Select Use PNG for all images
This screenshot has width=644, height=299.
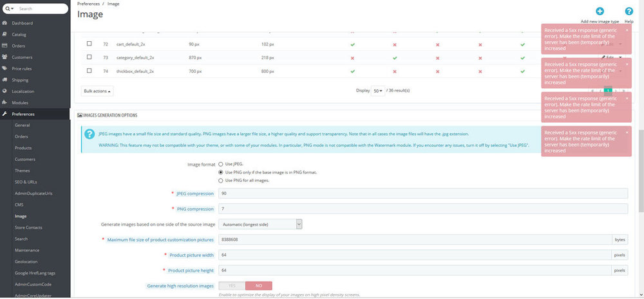(221, 180)
